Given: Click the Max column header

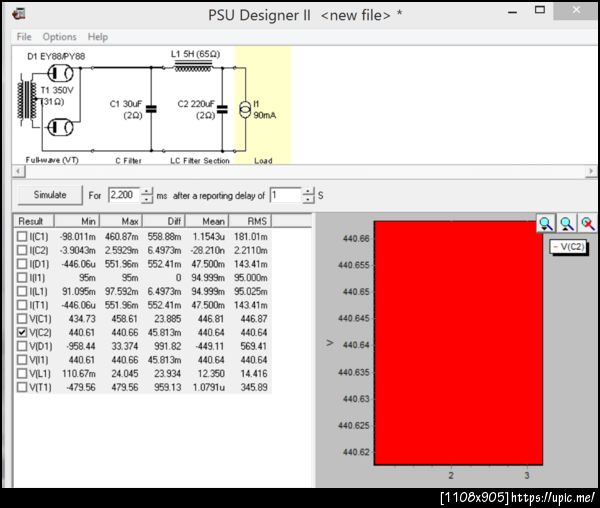Looking at the screenshot, I should (x=121, y=221).
